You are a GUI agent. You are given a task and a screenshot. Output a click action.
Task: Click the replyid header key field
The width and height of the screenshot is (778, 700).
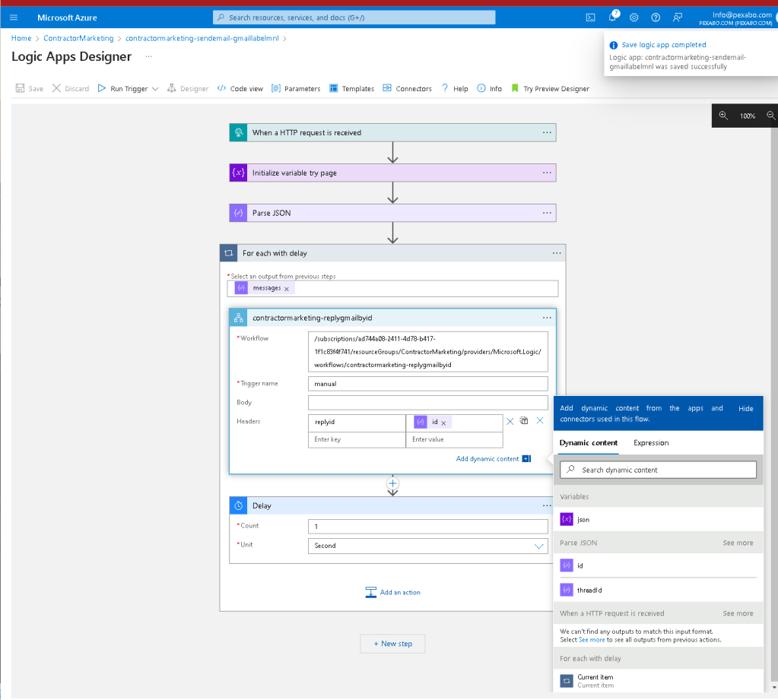coord(357,423)
